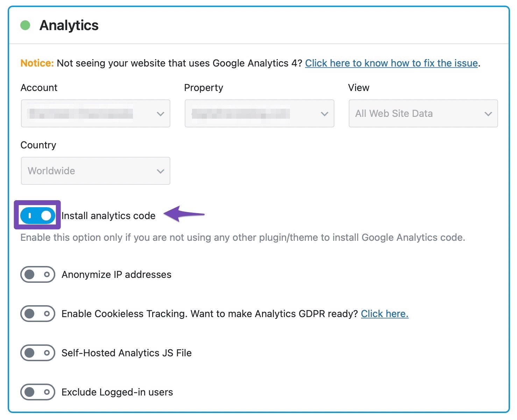Click link to fix Google Analytics 4 issue

(392, 63)
